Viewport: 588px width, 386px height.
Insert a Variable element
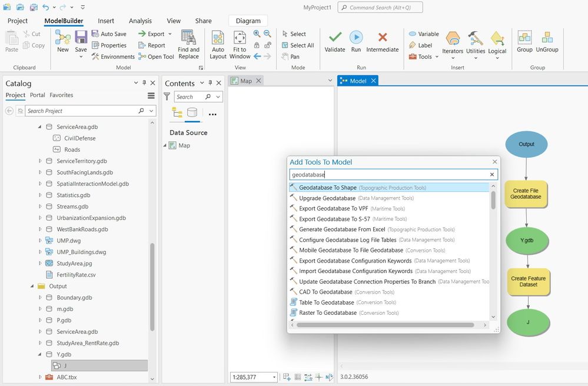coord(424,34)
